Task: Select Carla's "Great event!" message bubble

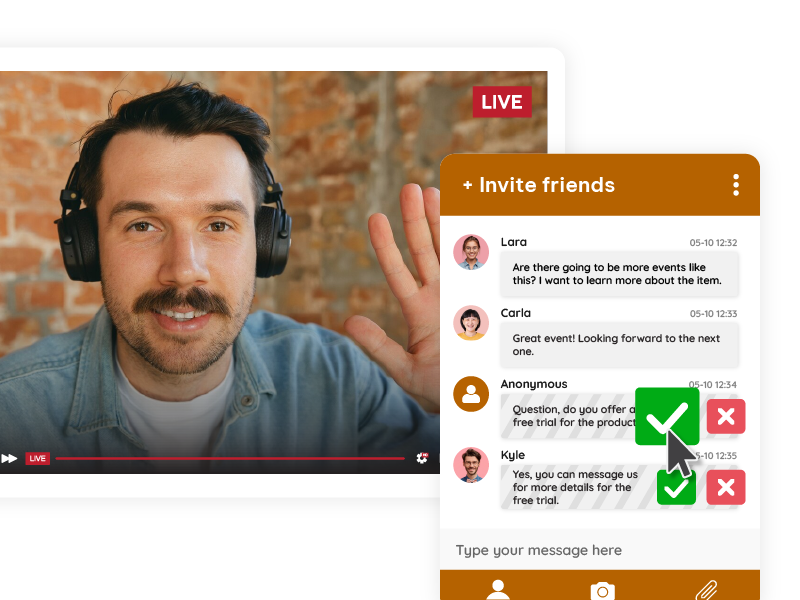Action: click(x=619, y=345)
